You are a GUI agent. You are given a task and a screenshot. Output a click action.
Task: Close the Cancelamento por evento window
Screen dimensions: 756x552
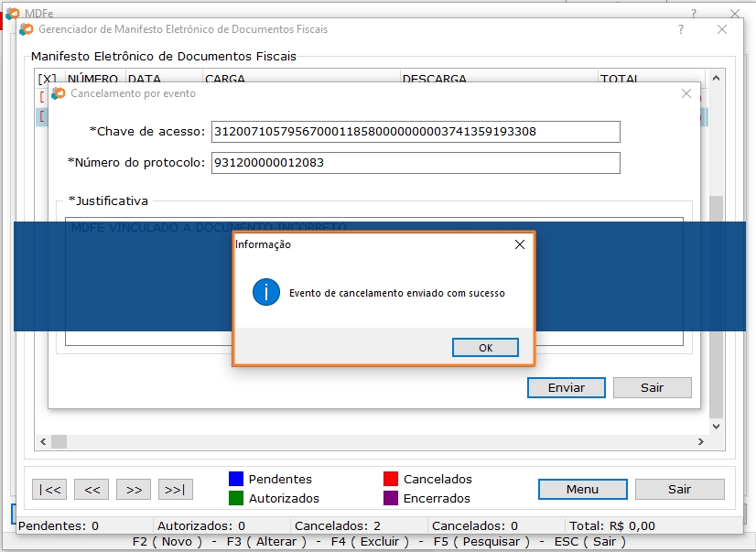(686, 93)
